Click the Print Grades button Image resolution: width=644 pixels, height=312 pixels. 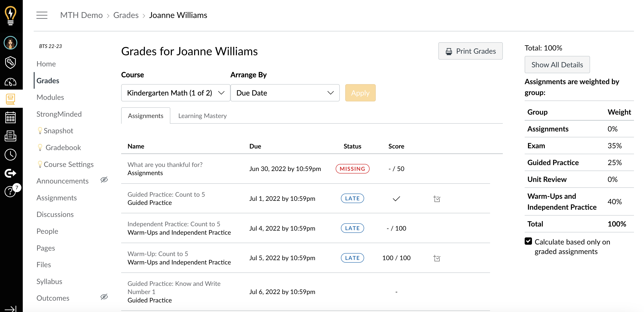(470, 51)
